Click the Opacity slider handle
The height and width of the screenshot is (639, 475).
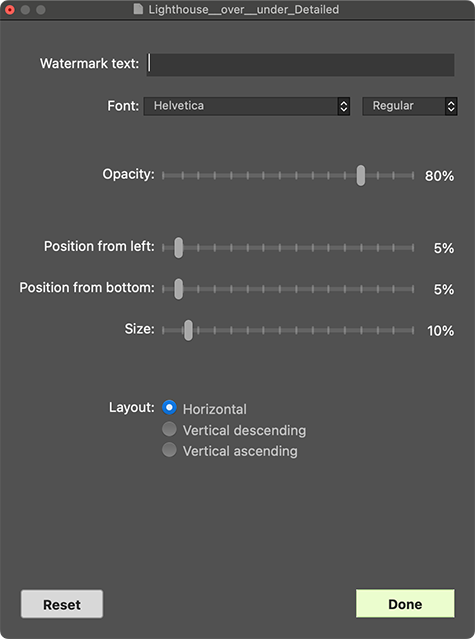coord(361,176)
